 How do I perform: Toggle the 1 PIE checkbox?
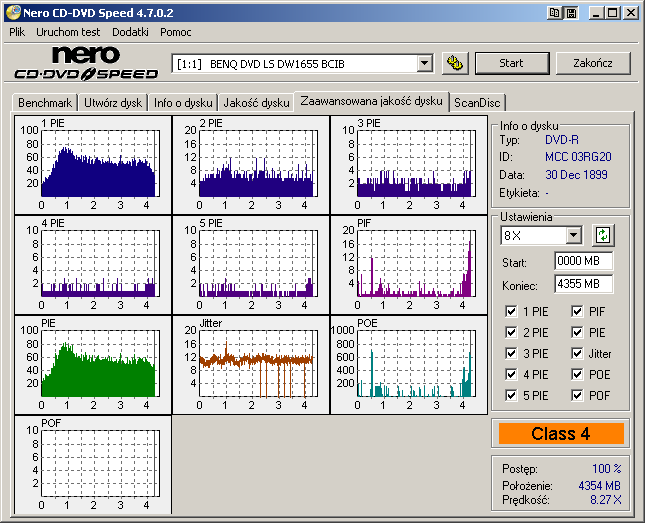click(511, 311)
